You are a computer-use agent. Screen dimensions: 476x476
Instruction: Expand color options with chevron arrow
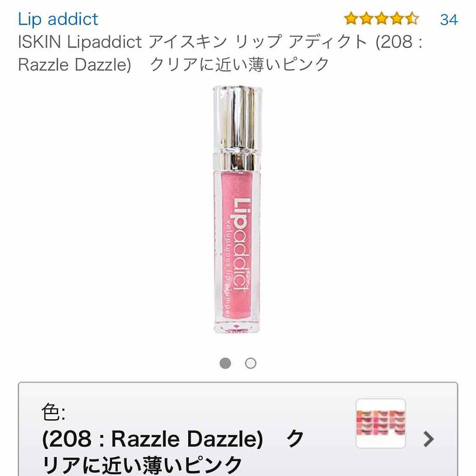(x=428, y=439)
